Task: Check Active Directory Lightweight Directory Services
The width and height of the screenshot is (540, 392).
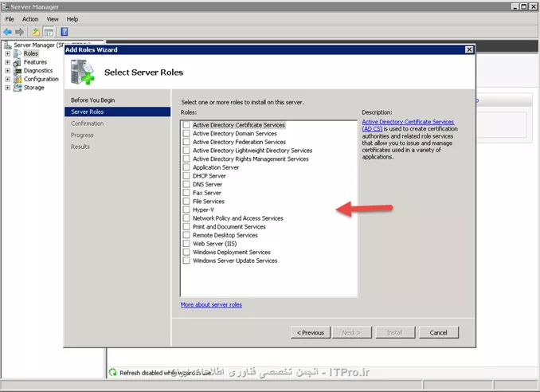Action: click(x=186, y=150)
